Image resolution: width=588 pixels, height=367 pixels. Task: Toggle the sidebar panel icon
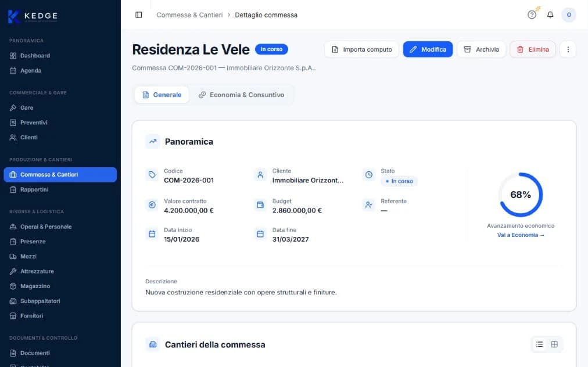tap(139, 15)
